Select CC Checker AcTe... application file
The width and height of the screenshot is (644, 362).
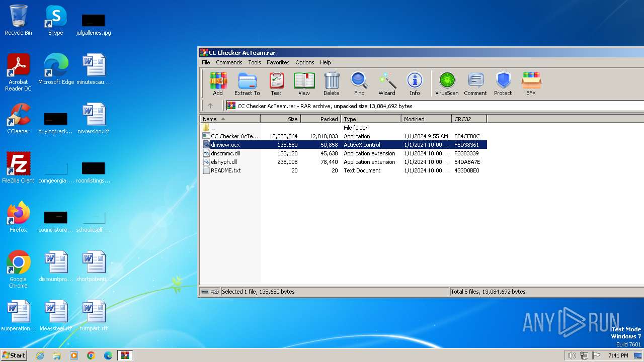(x=344, y=136)
